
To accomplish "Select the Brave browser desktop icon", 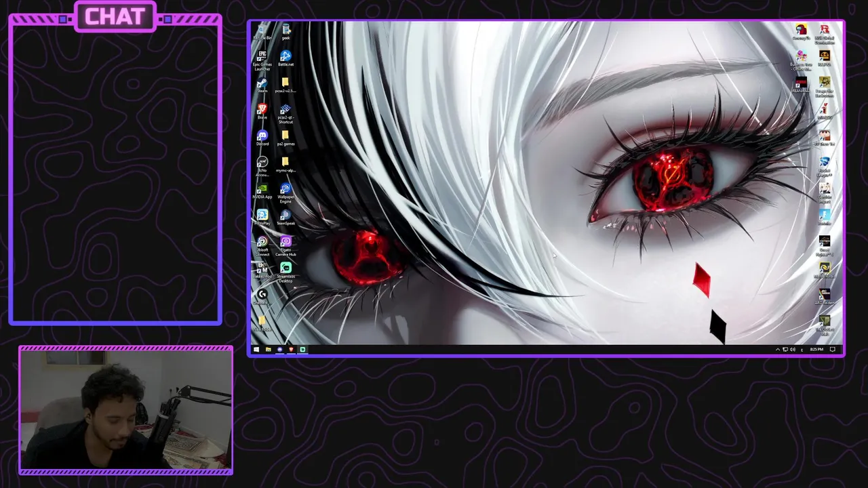I will (x=262, y=111).
